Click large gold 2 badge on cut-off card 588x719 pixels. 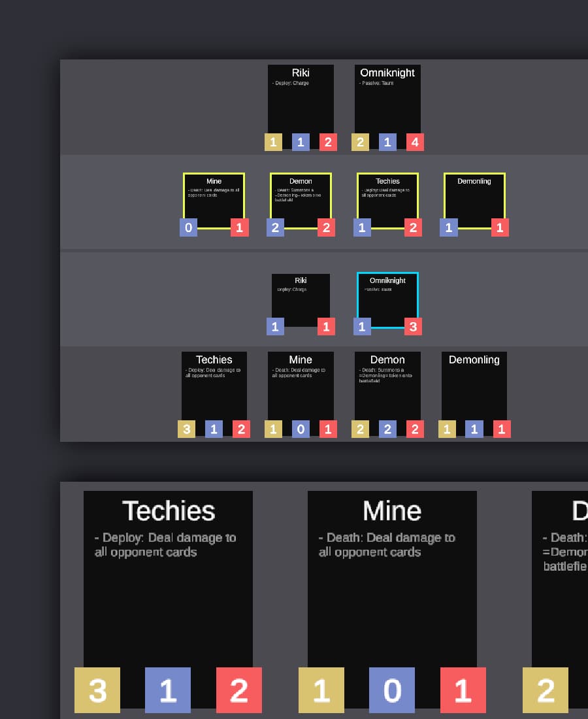546,690
